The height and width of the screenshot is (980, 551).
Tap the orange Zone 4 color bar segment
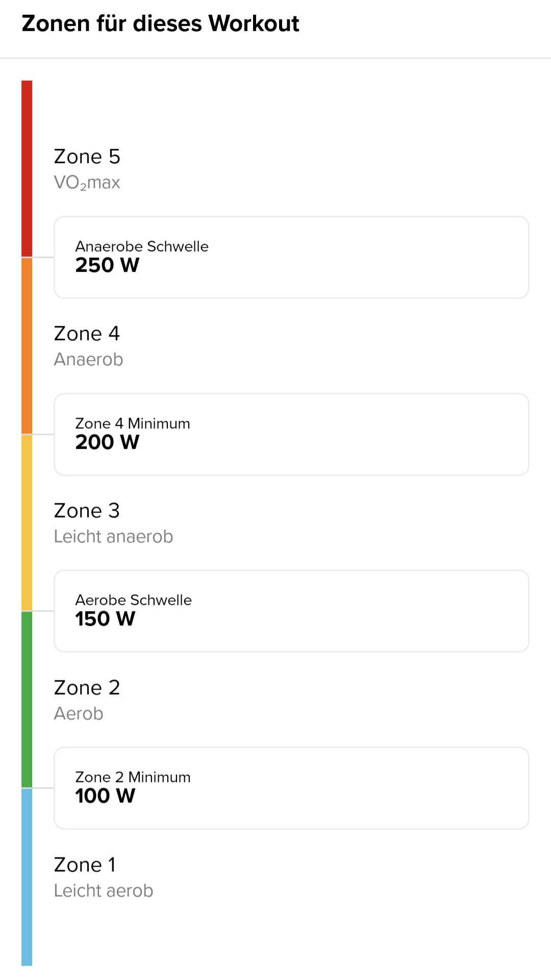point(27,346)
